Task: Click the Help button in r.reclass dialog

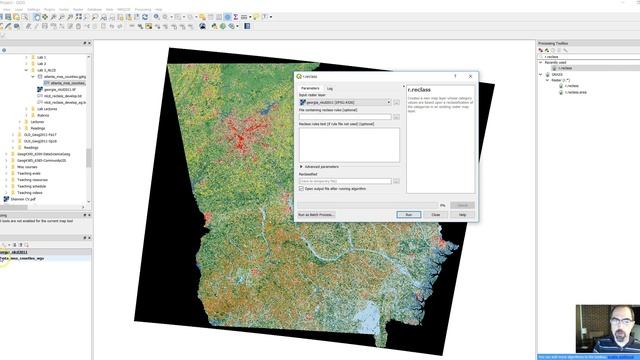Action: click(462, 215)
